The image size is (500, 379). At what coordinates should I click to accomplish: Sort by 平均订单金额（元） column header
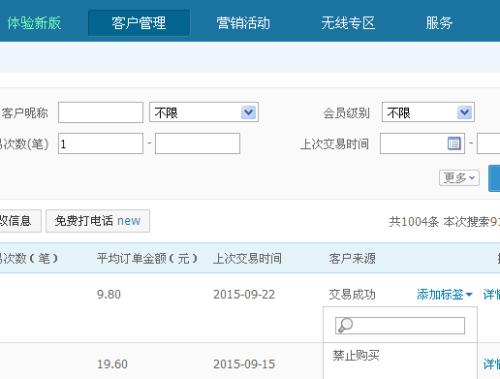[147, 259]
